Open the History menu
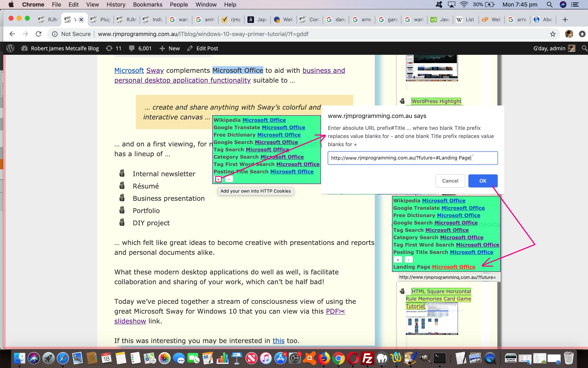The height and width of the screenshot is (368, 588). [116, 4]
